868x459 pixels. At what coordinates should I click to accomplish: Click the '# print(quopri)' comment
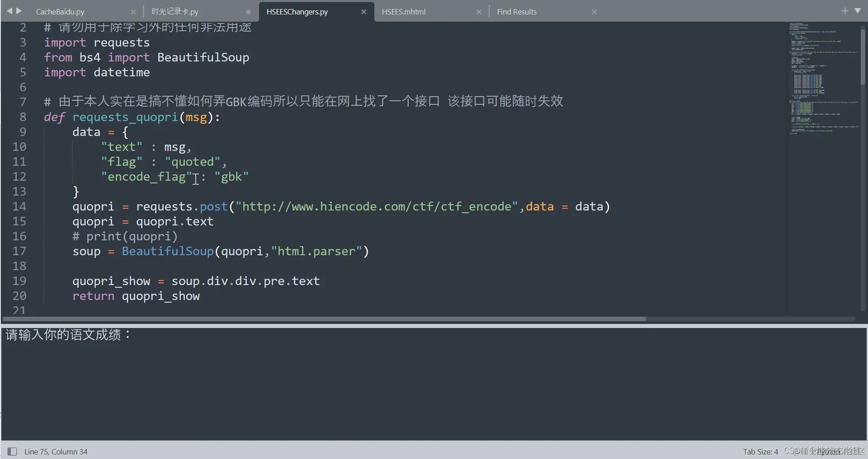click(125, 236)
